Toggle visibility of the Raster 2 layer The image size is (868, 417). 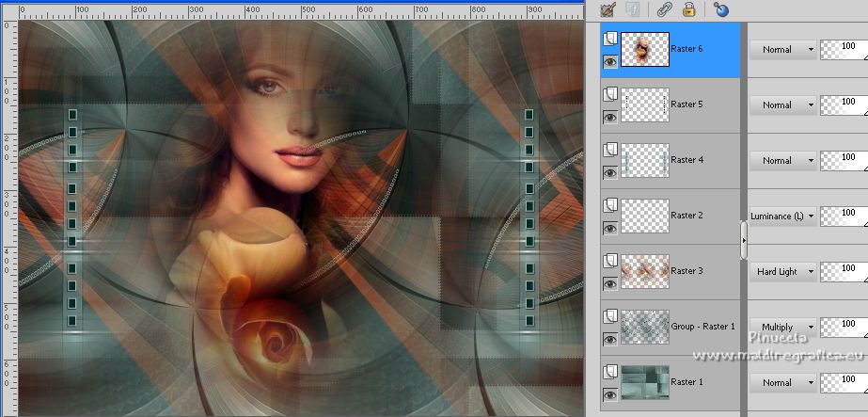point(610,228)
